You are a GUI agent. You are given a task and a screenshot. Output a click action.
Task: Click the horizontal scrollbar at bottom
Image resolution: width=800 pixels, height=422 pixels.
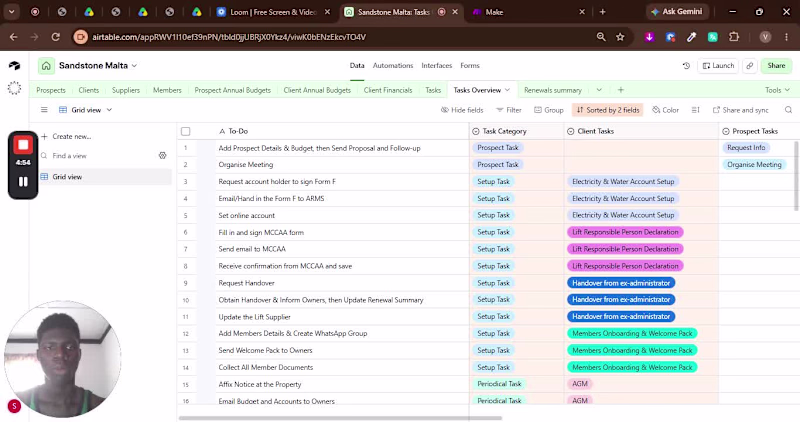click(340, 418)
